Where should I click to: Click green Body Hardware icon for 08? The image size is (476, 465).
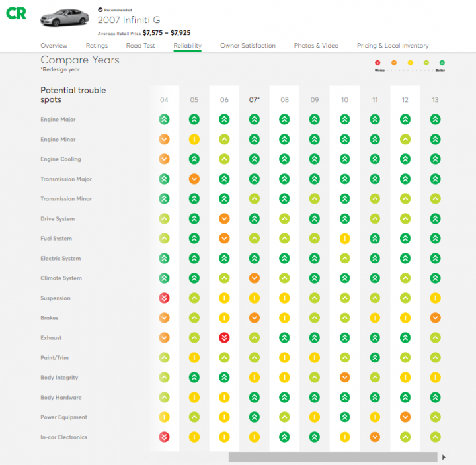pyautogui.click(x=284, y=397)
